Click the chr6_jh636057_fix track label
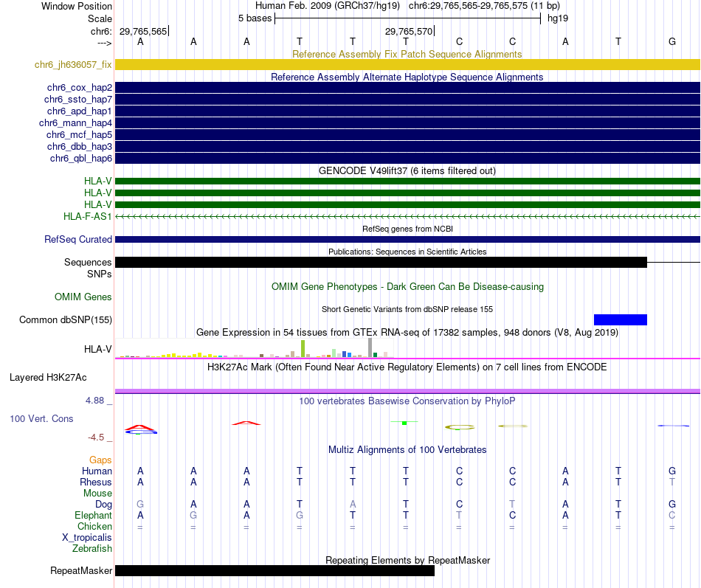This screenshot has width=701, height=588. 73,64
